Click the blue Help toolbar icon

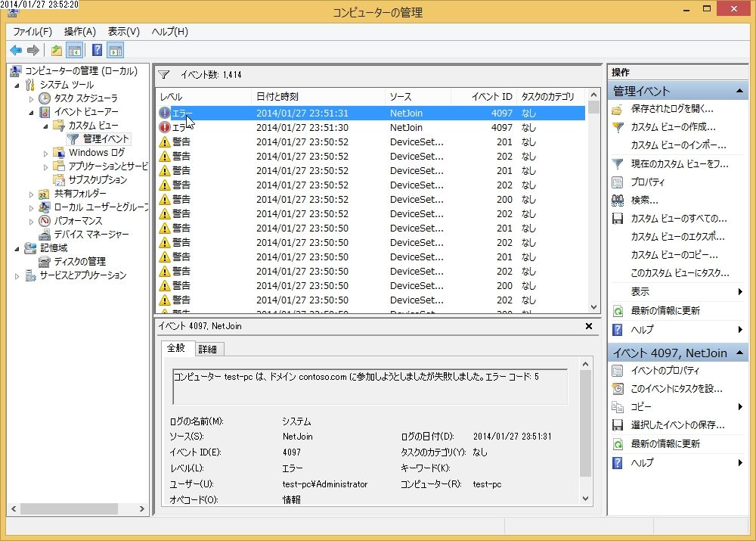(x=97, y=50)
